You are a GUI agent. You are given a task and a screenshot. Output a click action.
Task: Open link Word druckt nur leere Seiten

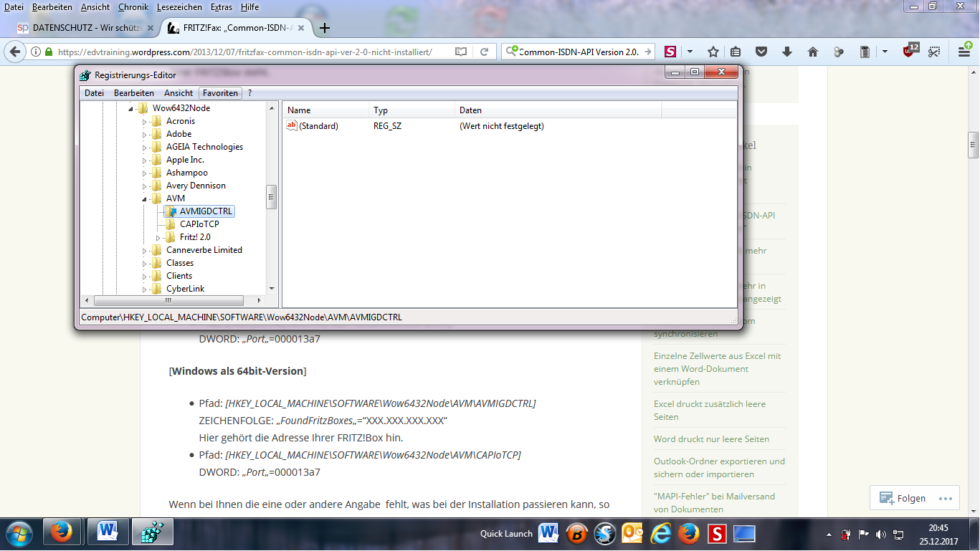click(711, 439)
